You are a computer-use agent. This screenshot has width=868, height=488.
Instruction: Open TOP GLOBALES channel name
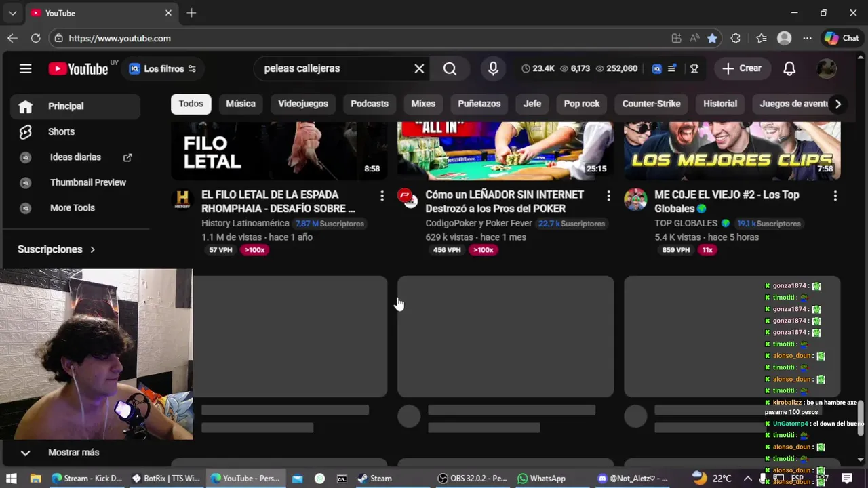pos(686,223)
